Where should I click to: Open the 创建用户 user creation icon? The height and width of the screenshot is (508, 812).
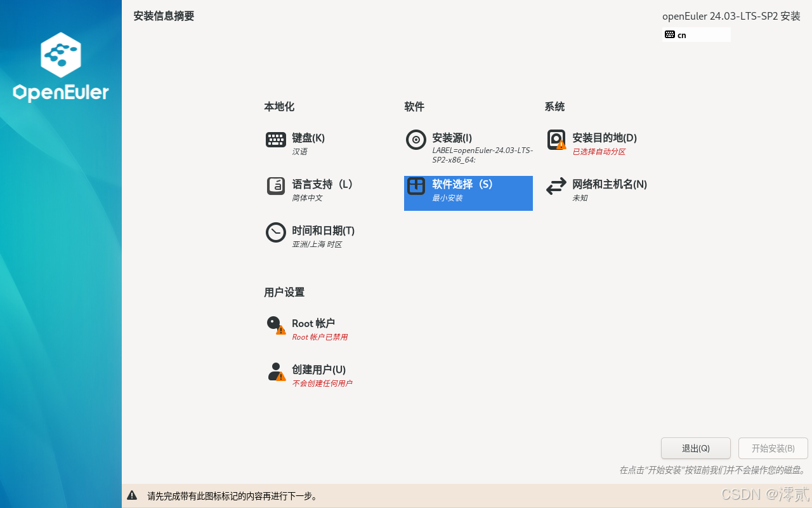tap(275, 371)
